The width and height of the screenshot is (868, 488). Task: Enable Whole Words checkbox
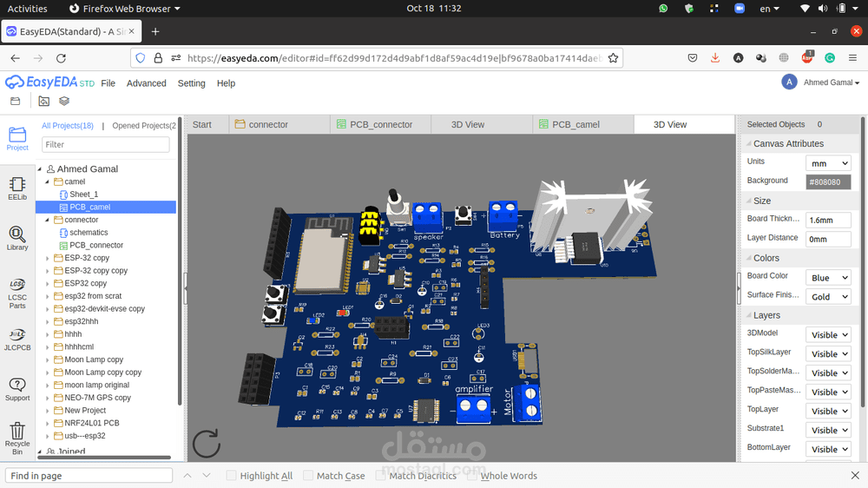[472, 475]
